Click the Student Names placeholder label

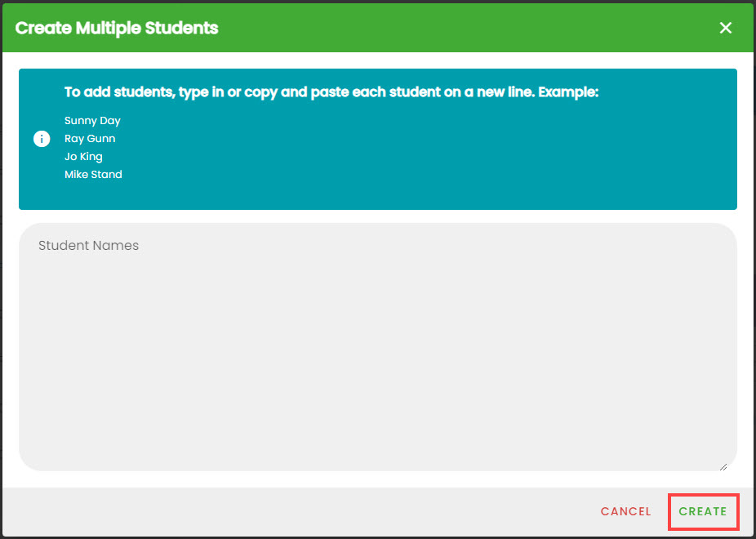89,245
